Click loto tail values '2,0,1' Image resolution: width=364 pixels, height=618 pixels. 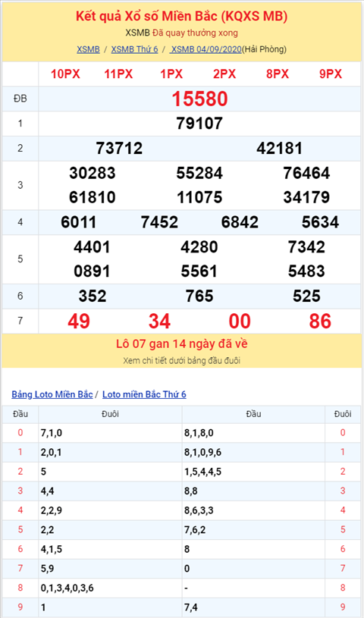point(52,453)
